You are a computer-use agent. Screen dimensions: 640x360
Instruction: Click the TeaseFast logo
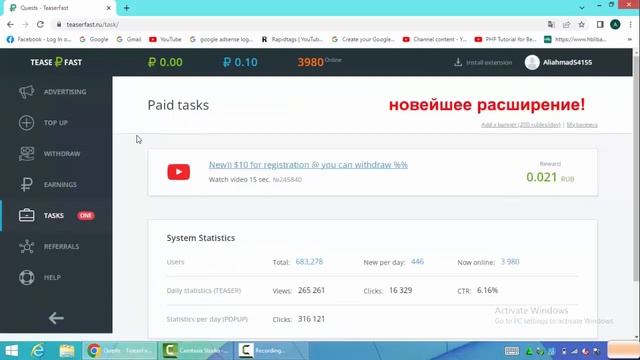[x=56, y=62]
